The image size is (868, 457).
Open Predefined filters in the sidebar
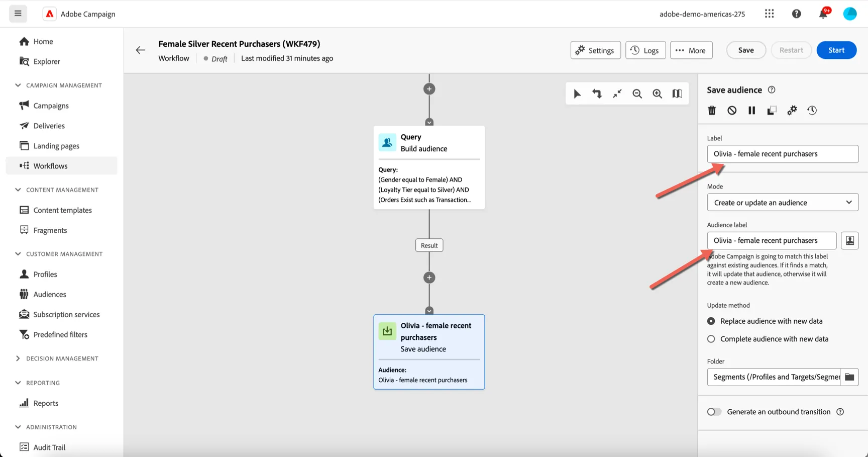point(61,334)
